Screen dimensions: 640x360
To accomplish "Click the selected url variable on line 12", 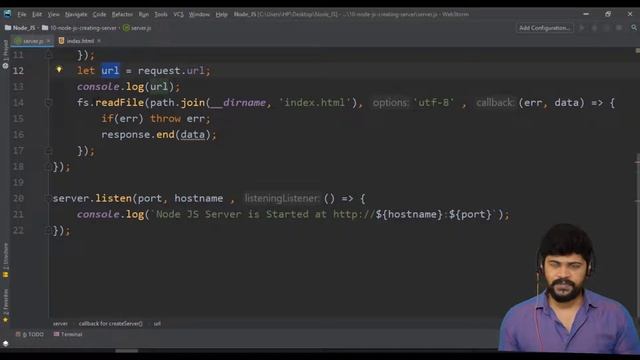I will [x=110, y=71].
